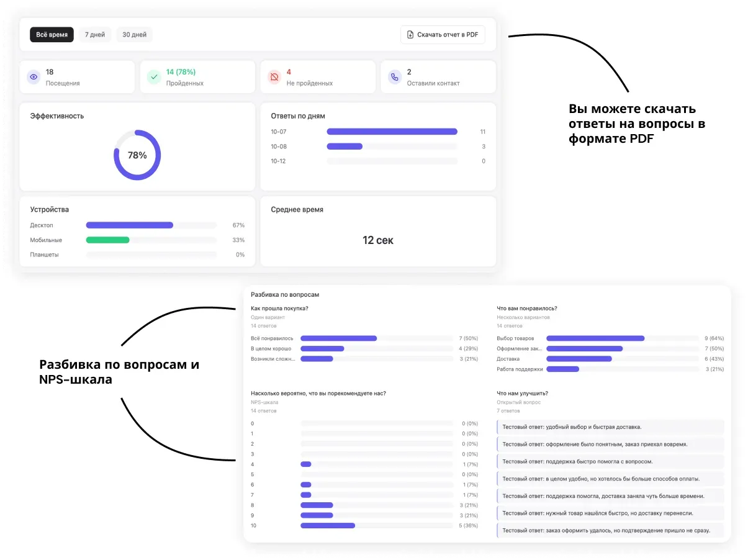Click "Скачать отчет в PDF" button
Screen dimensions: 748x560
443,35
